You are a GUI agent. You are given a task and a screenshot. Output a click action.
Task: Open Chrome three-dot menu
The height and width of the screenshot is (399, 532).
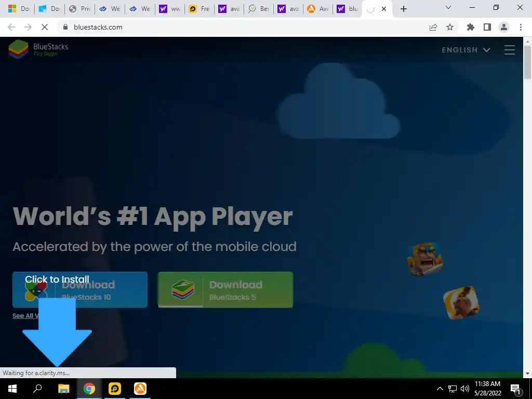pos(521,27)
